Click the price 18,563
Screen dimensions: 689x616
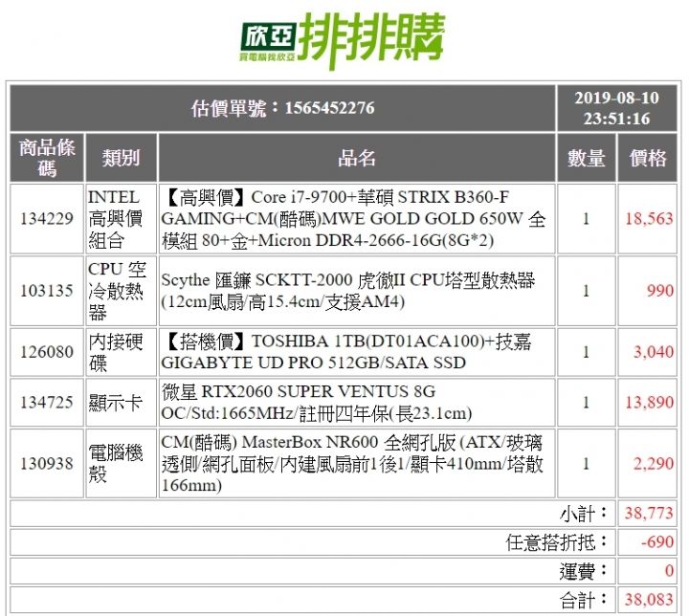[649, 218]
